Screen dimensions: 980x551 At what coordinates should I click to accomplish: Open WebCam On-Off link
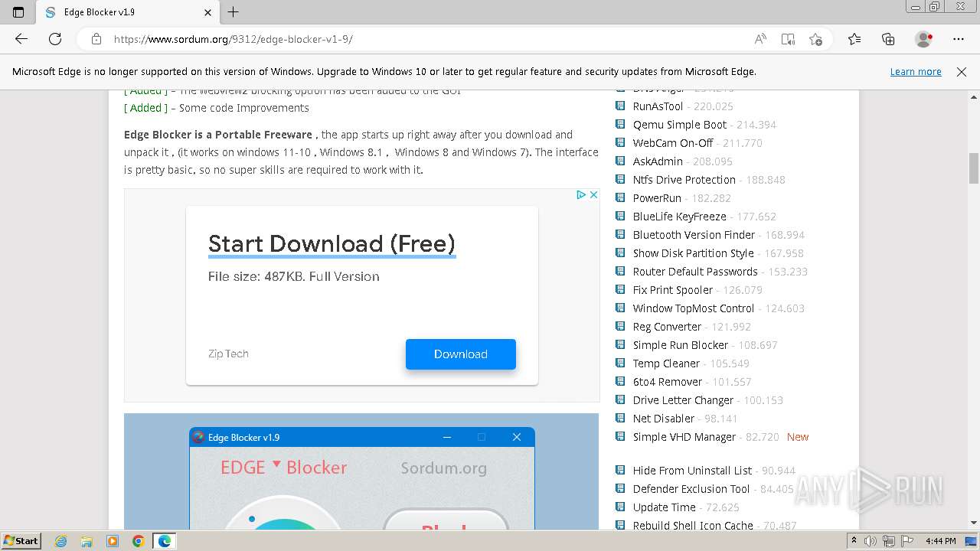(673, 143)
